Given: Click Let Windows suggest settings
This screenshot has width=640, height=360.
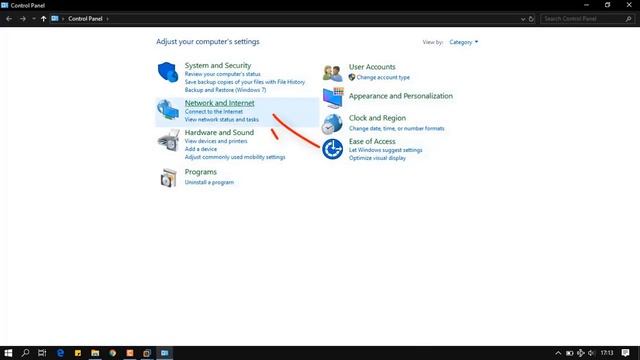Looking at the screenshot, I should [385, 150].
